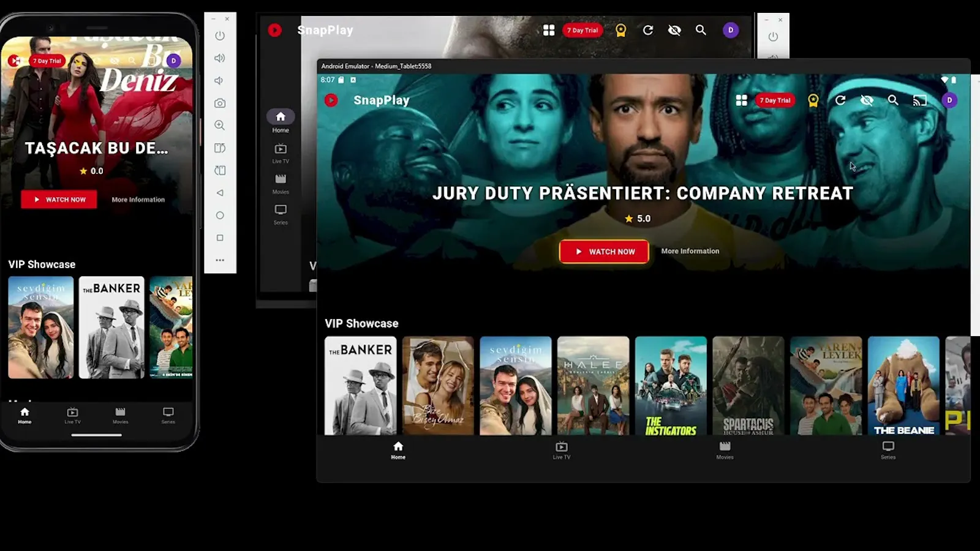Click the lower rotate icon in emulator toolbar
Screen dimensions: 980x551
(220, 170)
